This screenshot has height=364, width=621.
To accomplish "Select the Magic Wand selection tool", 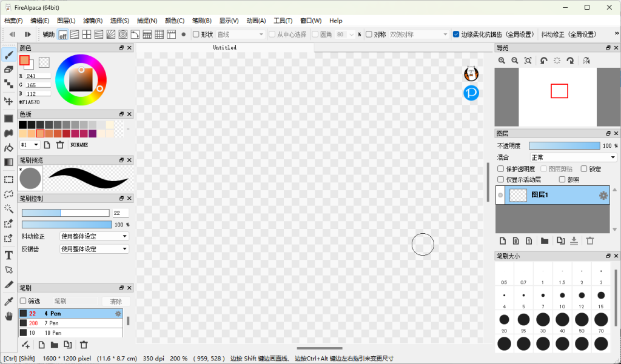I will click(x=8, y=209).
